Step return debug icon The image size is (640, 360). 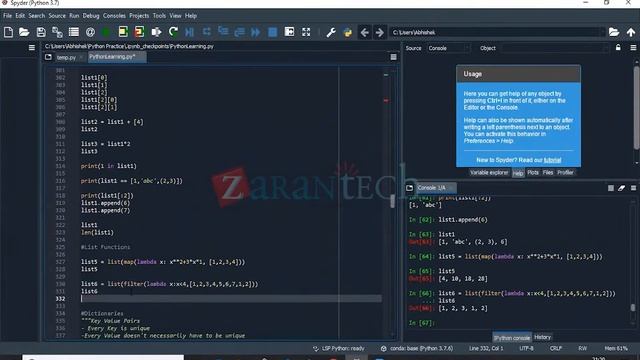tap(239, 32)
